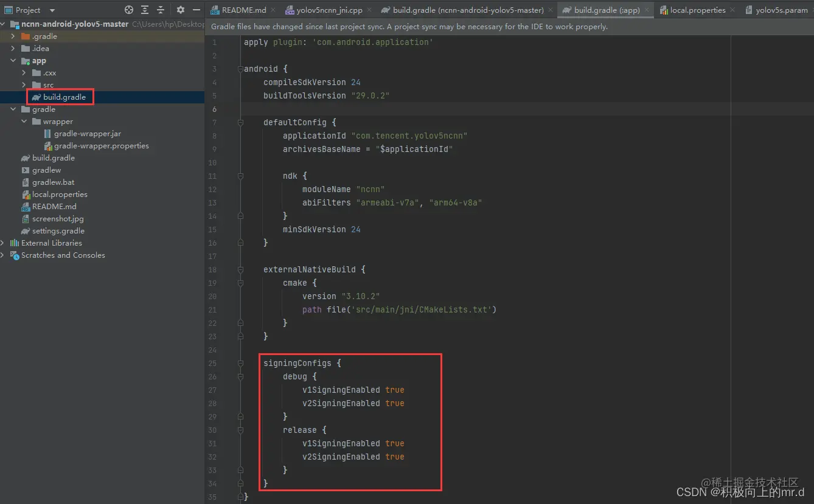This screenshot has height=504, width=814.
Task: Click the Collapse All icon in Project panel
Action: (x=161, y=10)
